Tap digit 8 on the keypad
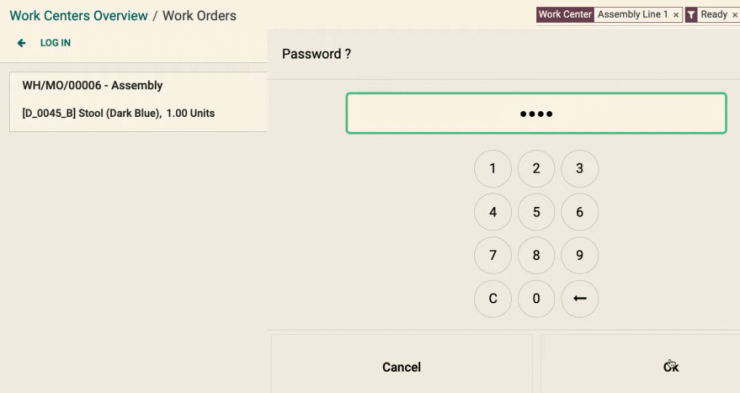Image resolution: width=740 pixels, height=393 pixels. [x=536, y=255]
